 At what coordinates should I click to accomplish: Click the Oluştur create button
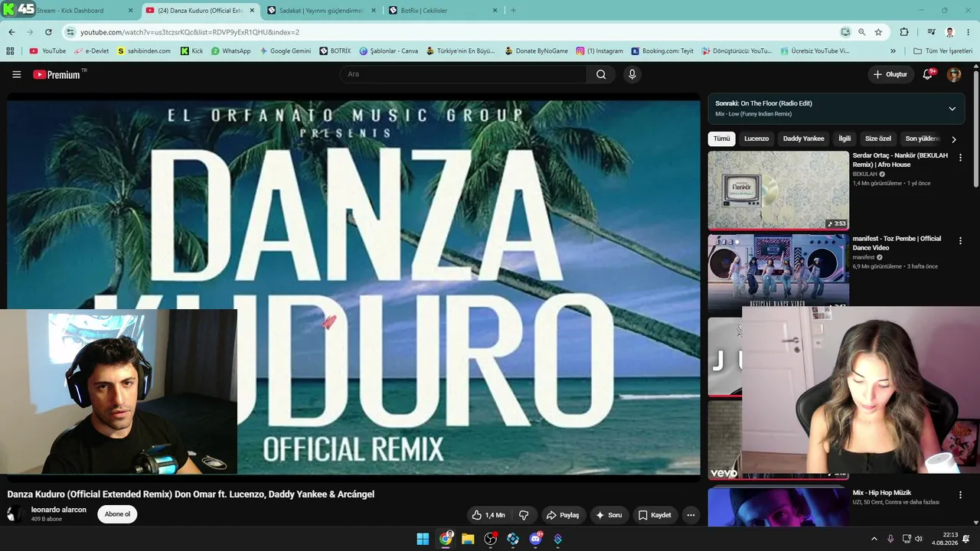(x=890, y=74)
